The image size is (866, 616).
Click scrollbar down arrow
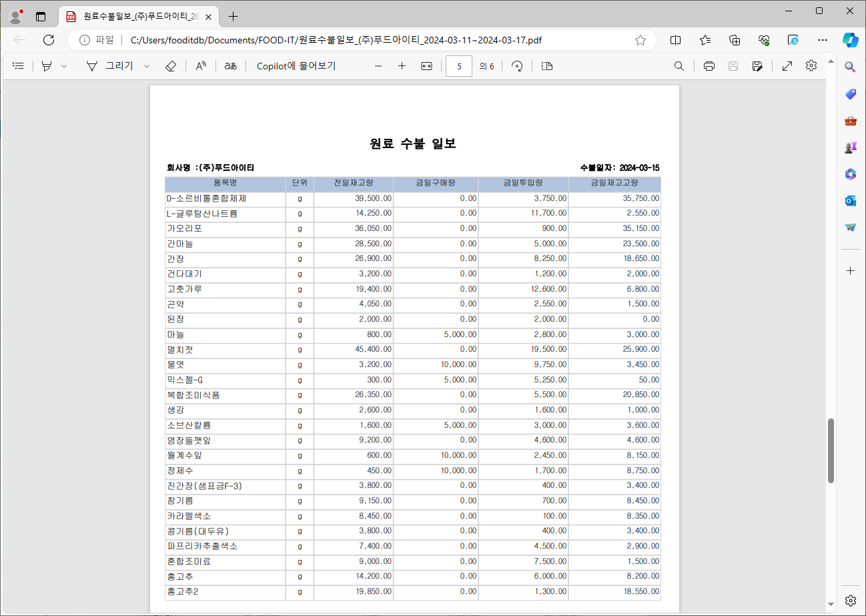point(831,605)
